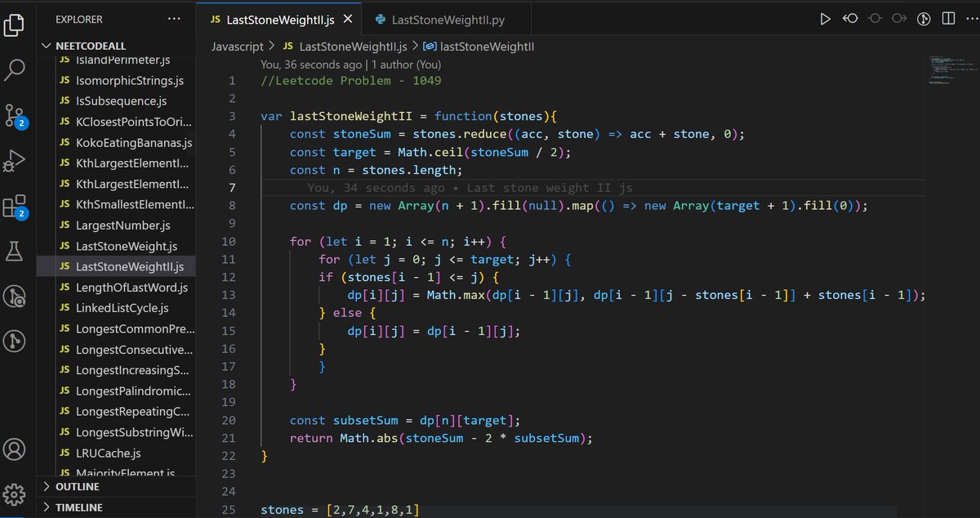Click the EXPLORER panel title

tap(79, 19)
